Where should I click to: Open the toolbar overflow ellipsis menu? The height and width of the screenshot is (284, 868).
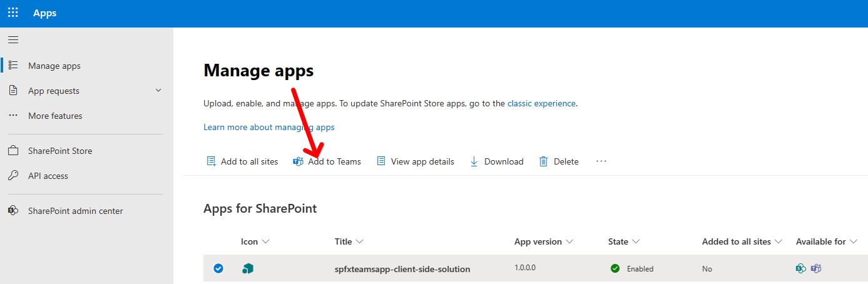point(601,161)
